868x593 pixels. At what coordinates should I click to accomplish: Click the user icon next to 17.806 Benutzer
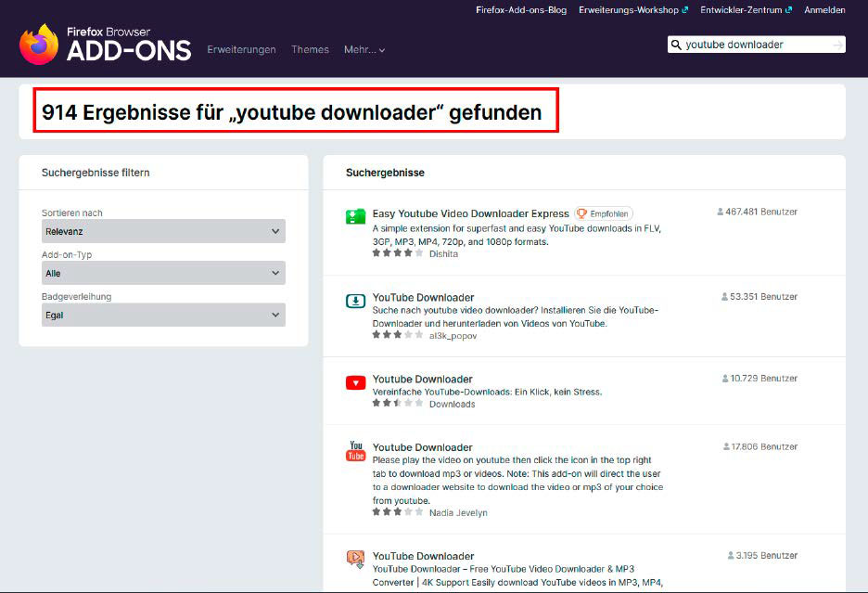[x=726, y=446]
